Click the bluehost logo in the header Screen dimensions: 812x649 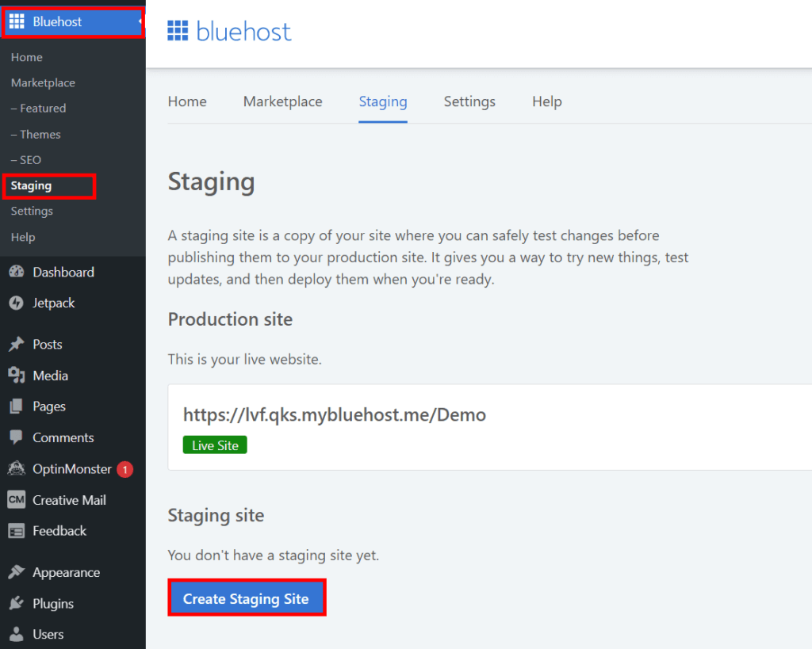tap(229, 32)
